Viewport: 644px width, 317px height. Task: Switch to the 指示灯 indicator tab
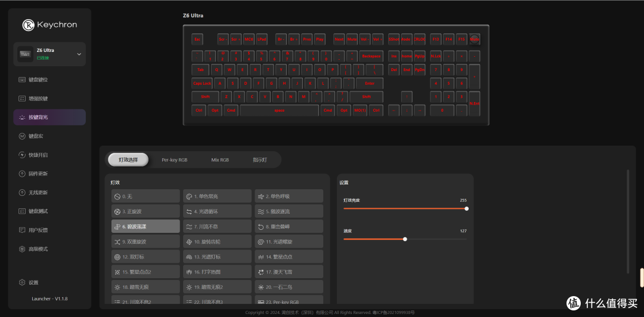click(x=259, y=160)
